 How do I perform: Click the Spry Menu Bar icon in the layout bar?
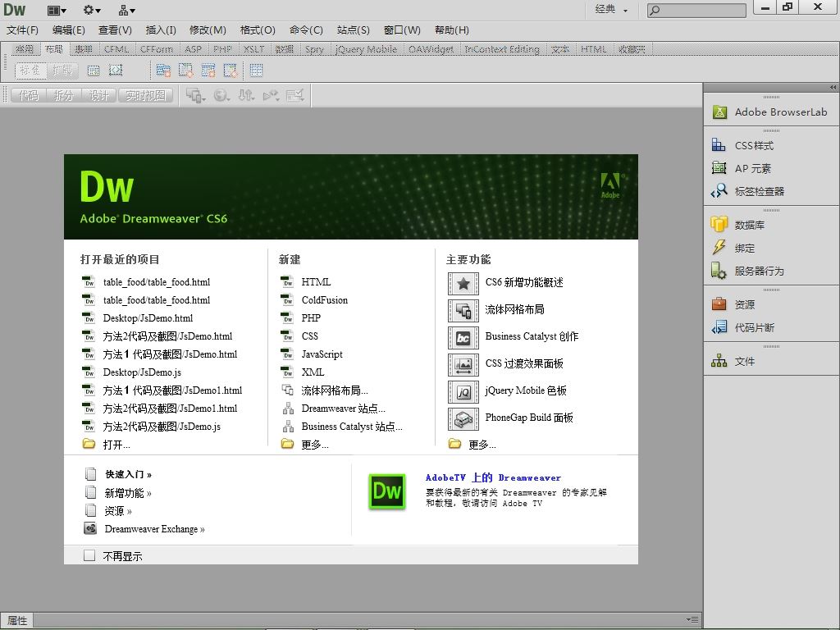(163, 71)
